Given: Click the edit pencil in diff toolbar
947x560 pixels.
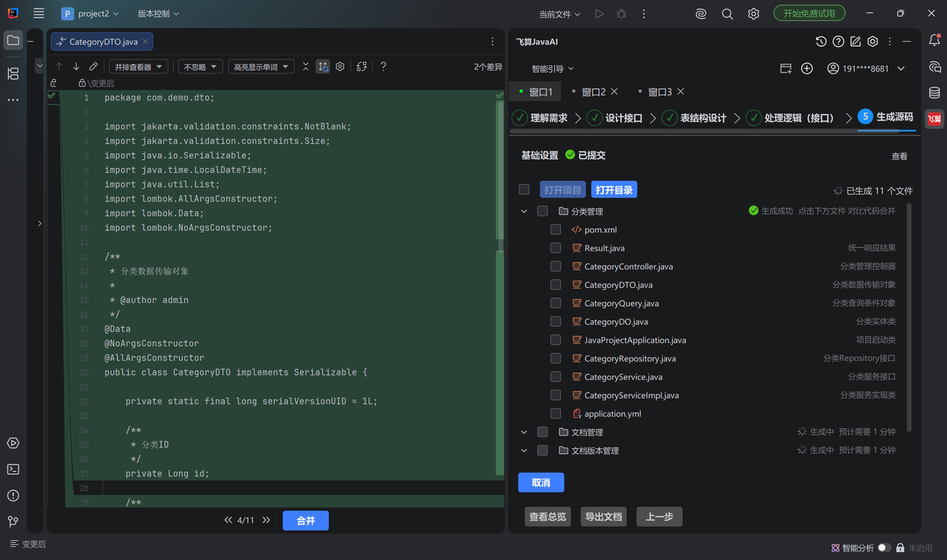Looking at the screenshot, I should (93, 67).
